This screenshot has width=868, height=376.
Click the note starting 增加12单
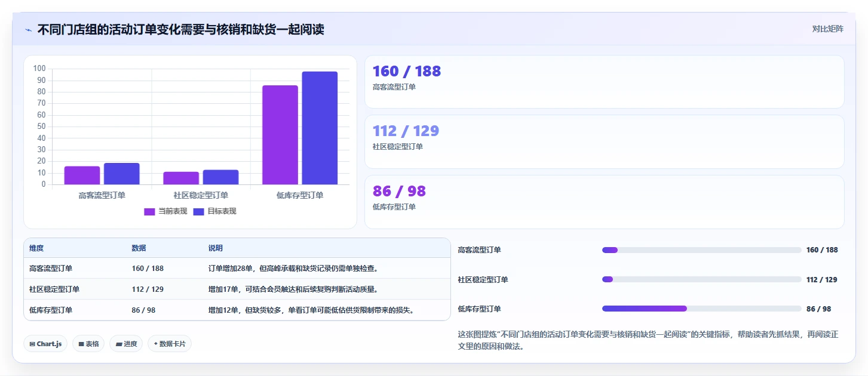click(311, 310)
